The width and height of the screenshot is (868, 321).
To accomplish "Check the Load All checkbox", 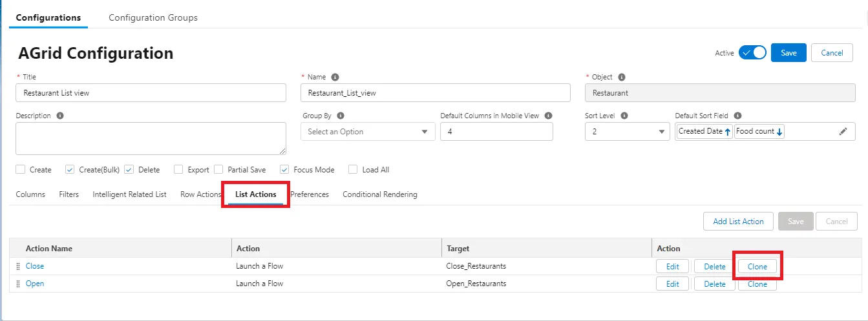I will click(353, 170).
